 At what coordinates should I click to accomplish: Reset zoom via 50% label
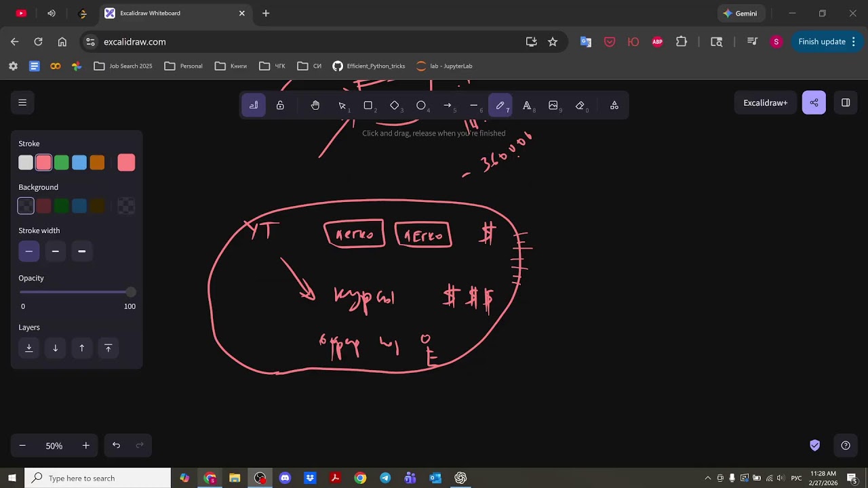[x=54, y=446]
